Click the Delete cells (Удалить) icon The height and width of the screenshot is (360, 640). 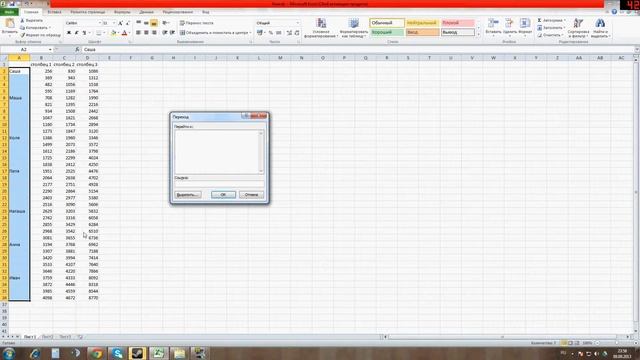[x=509, y=24]
